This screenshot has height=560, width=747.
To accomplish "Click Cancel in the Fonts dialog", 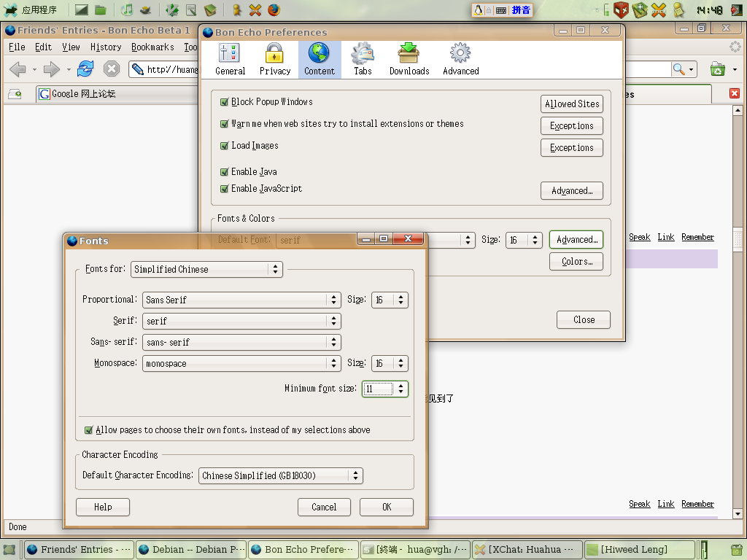I will [324, 507].
